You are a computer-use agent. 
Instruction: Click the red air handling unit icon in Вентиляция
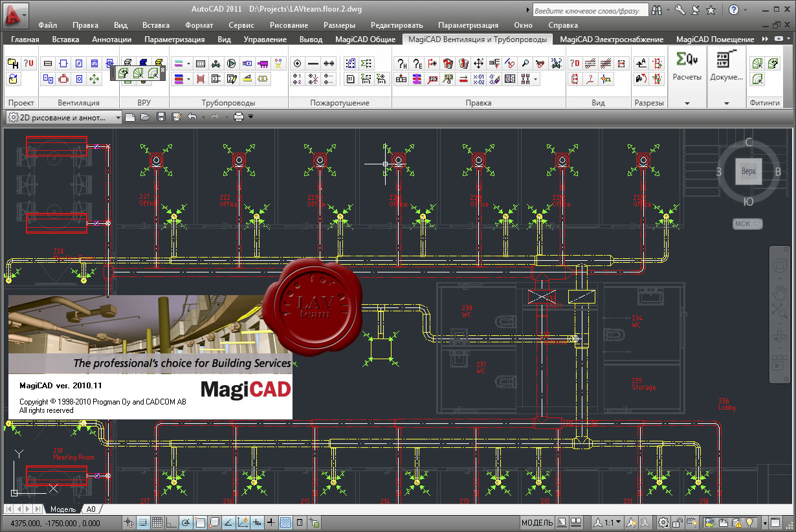point(63,79)
